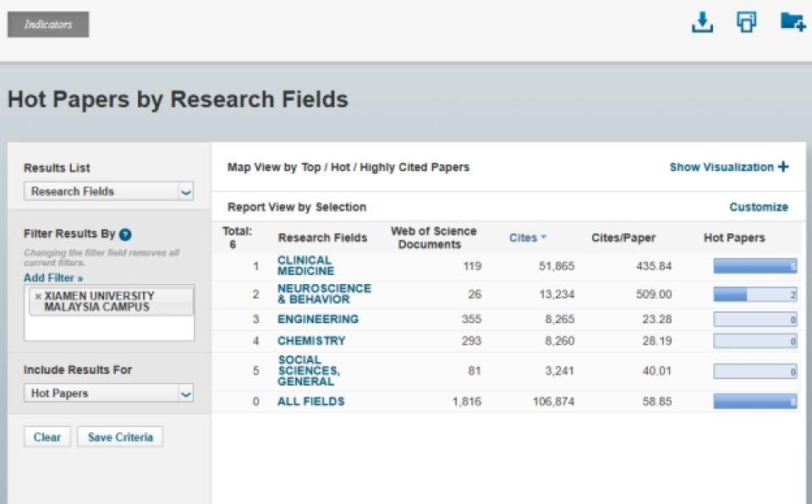Click the add-to-folder icon

tap(792, 22)
